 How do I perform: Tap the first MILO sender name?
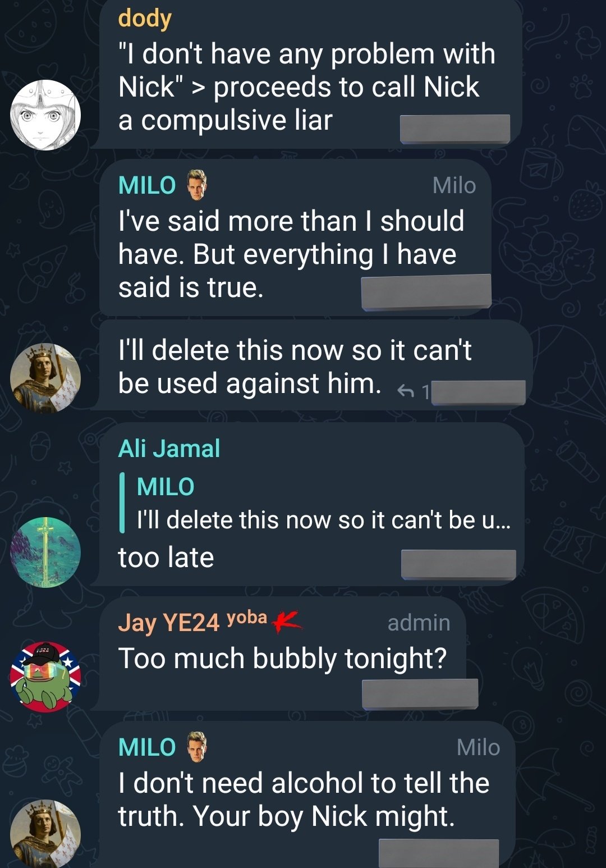(147, 185)
